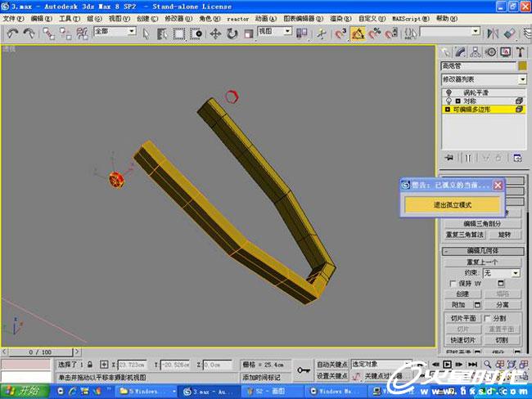Screen dimensions: 532x399
Task: Click the 分离 detach button
Action: pyautogui.click(x=503, y=305)
